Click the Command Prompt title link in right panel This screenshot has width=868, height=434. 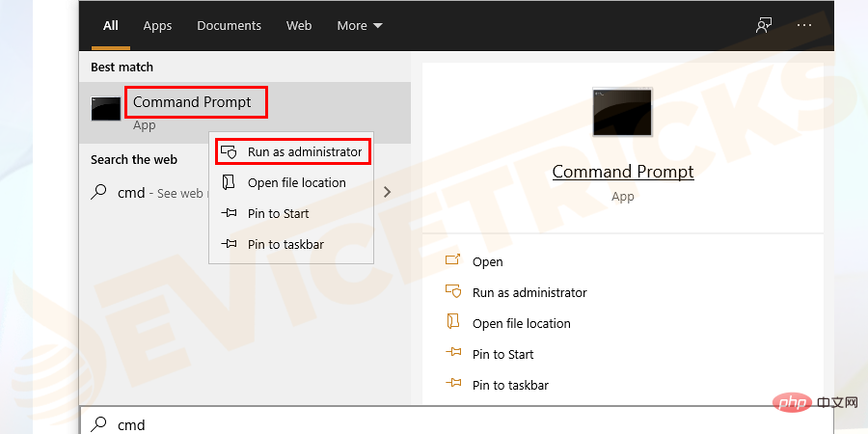click(x=622, y=173)
